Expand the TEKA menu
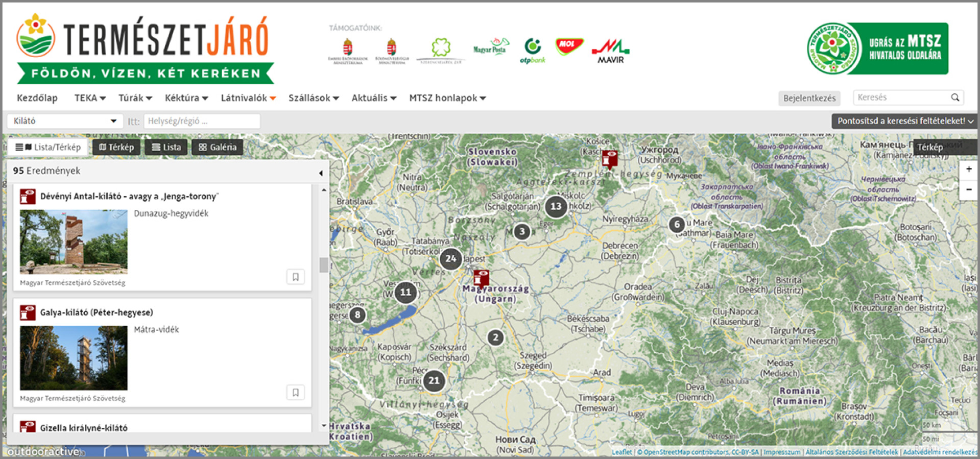This screenshot has width=980, height=459. tap(90, 98)
